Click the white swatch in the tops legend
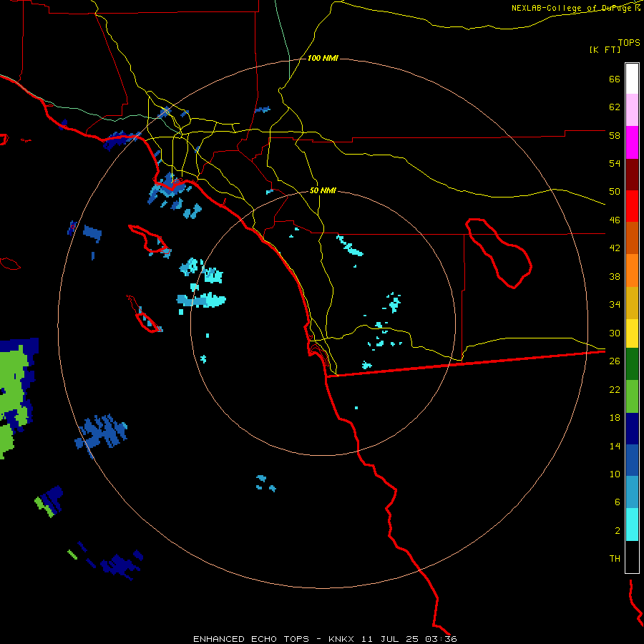Viewport: 644px width, 644px height. [632, 79]
